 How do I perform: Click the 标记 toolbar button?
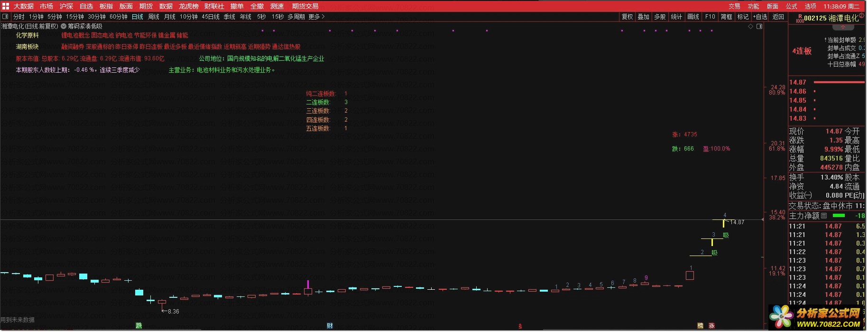click(743, 17)
